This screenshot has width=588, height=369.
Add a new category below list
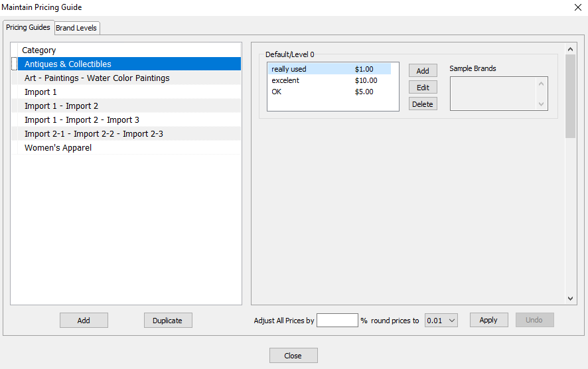(x=84, y=321)
